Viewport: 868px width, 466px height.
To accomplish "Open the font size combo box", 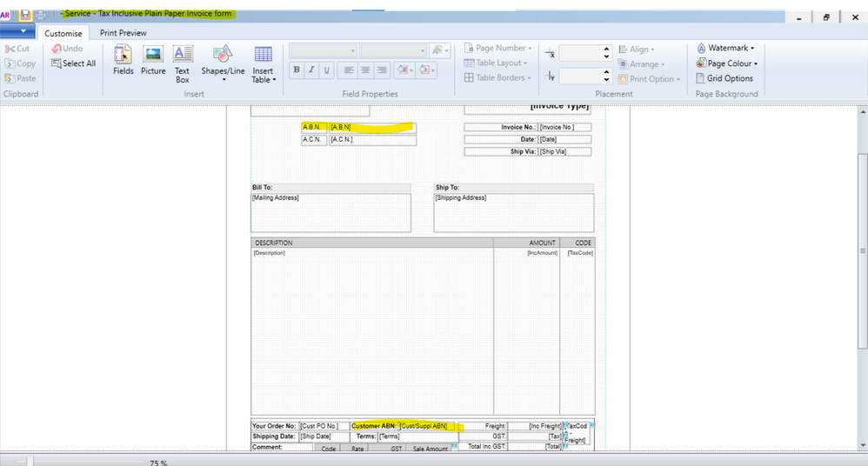I will (x=392, y=51).
